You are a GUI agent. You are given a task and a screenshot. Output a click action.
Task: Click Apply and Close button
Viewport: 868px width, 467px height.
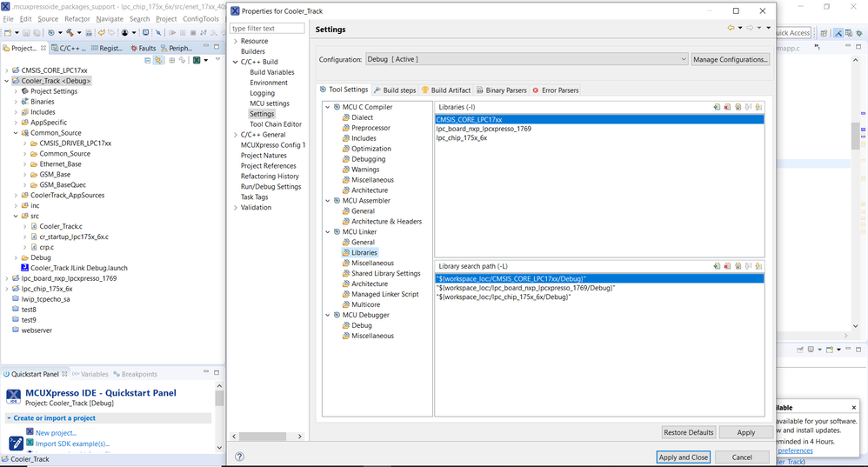tap(683, 457)
